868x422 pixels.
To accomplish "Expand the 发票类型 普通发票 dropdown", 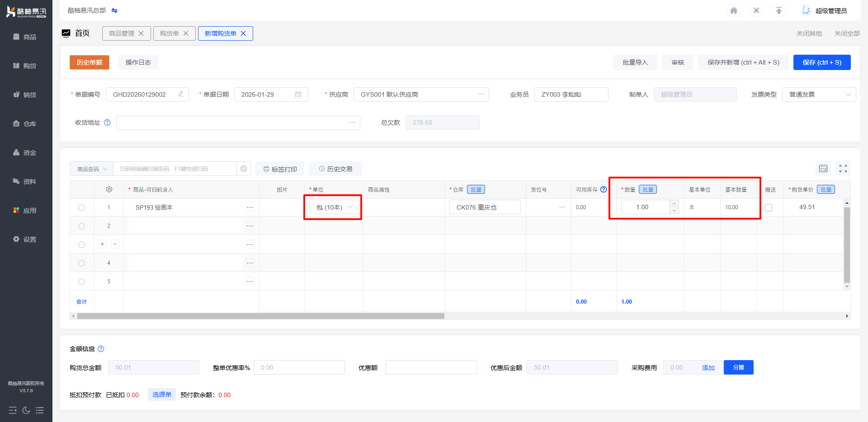I will coord(818,94).
